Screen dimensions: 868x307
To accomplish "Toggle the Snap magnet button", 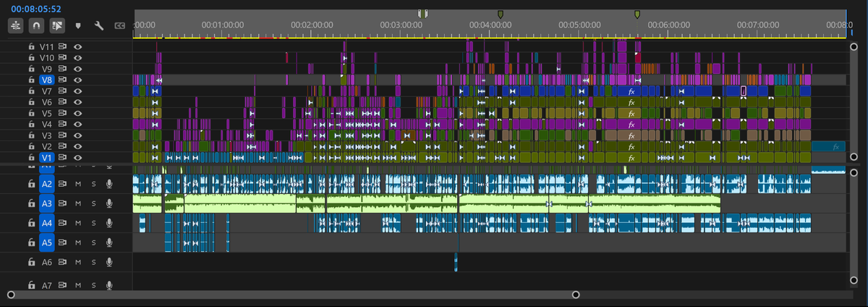I will point(37,25).
